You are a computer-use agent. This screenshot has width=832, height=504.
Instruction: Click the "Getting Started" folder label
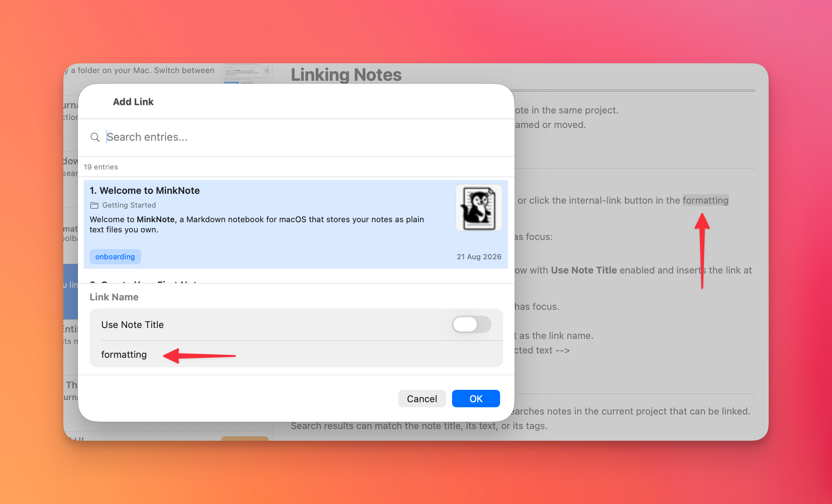click(129, 205)
